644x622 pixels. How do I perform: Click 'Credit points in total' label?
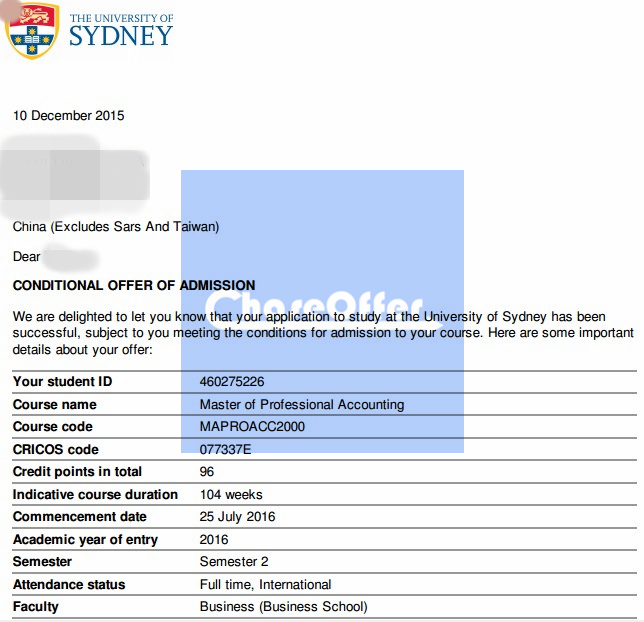coord(77,471)
